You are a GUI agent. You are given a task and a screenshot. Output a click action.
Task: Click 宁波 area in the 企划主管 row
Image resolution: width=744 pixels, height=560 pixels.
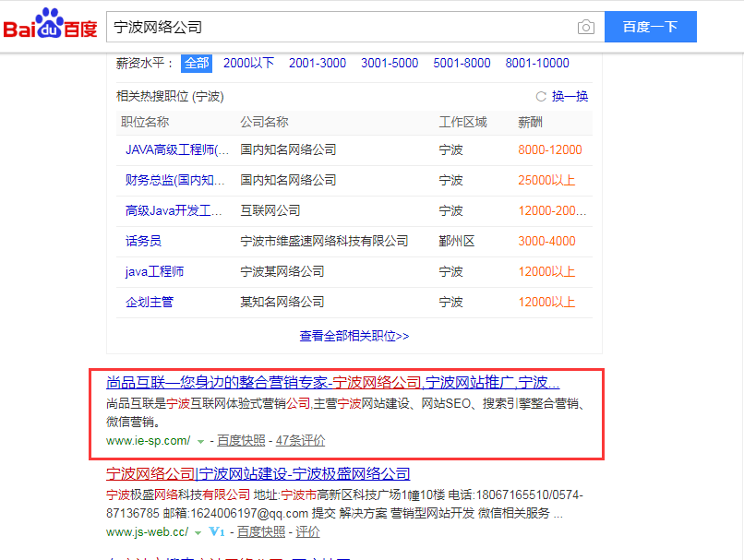click(x=450, y=302)
